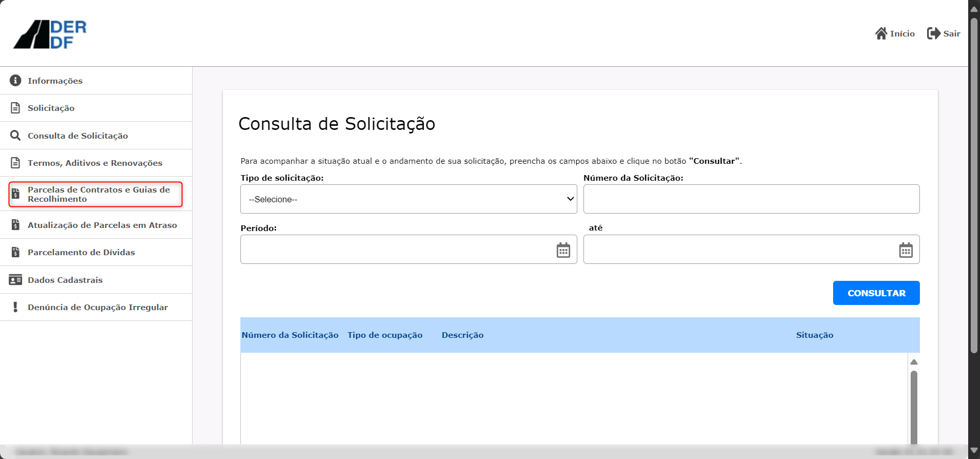Click the Início home icon

click(881, 33)
